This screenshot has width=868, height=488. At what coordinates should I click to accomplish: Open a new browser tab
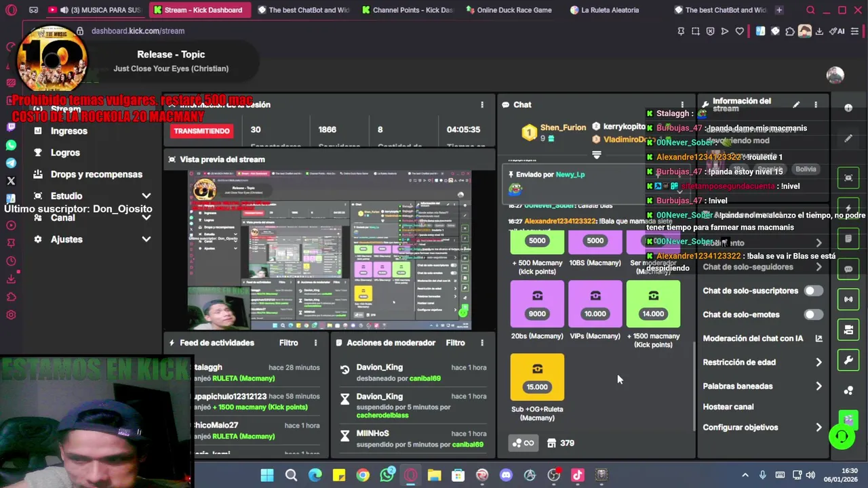click(x=779, y=10)
